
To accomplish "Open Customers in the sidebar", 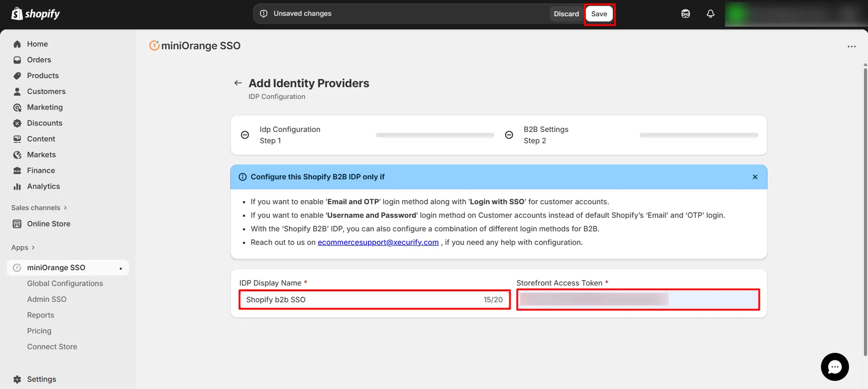I will [46, 91].
